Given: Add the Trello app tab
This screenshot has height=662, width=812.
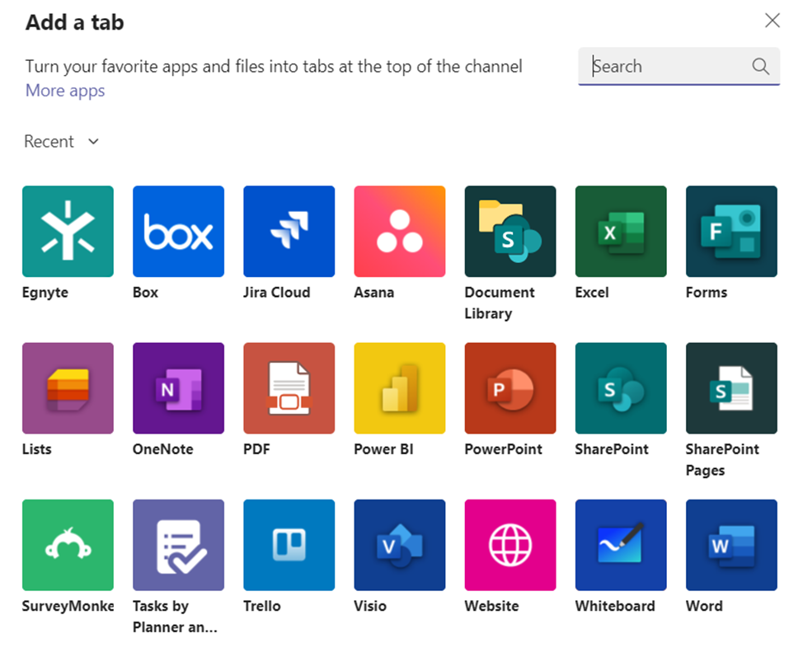Looking at the screenshot, I should pos(289,545).
